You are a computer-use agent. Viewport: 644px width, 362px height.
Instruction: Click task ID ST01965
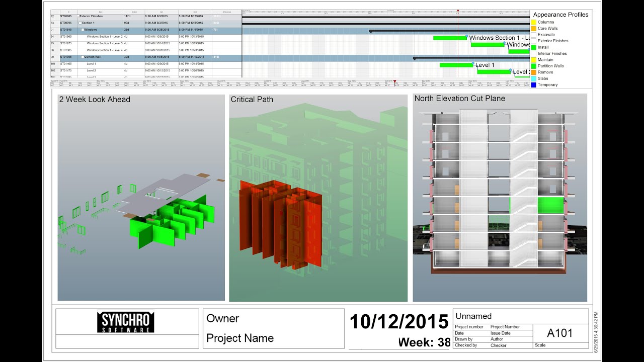coord(66,37)
